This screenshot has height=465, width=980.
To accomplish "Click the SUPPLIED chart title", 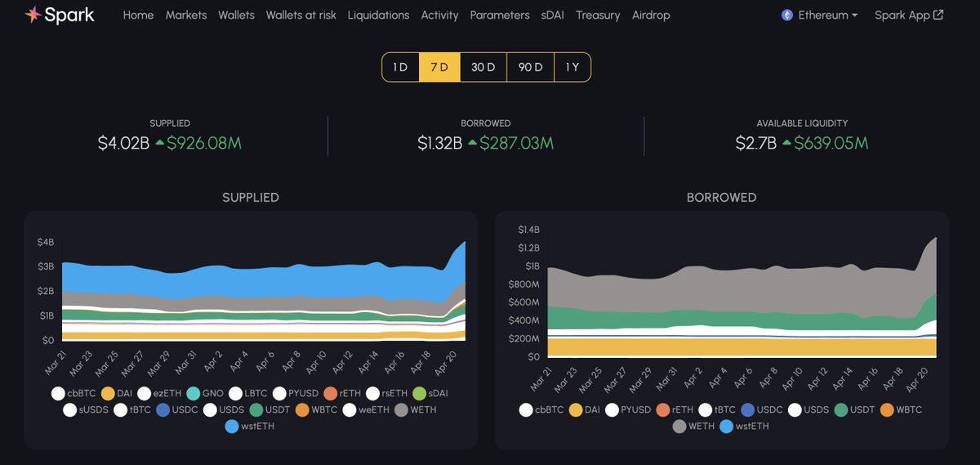I will click(251, 198).
